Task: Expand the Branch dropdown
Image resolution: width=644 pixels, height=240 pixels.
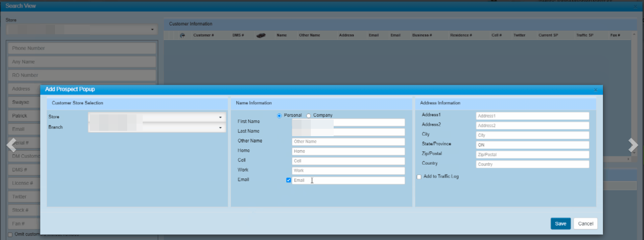Action: click(157, 127)
